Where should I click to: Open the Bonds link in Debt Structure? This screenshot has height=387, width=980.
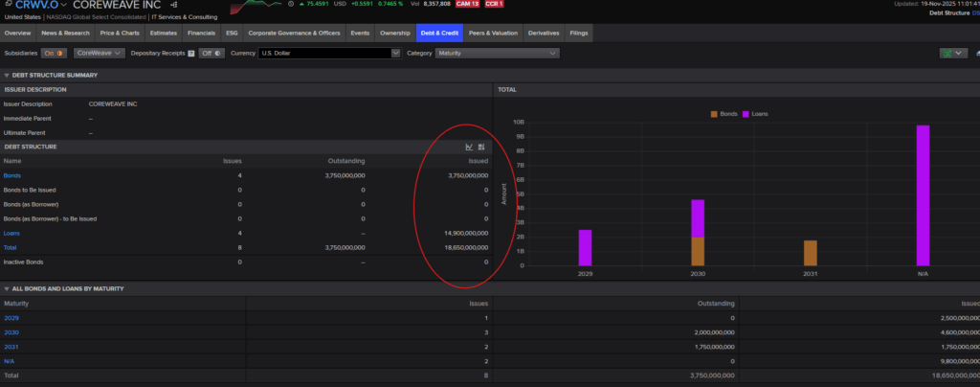[11, 175]
